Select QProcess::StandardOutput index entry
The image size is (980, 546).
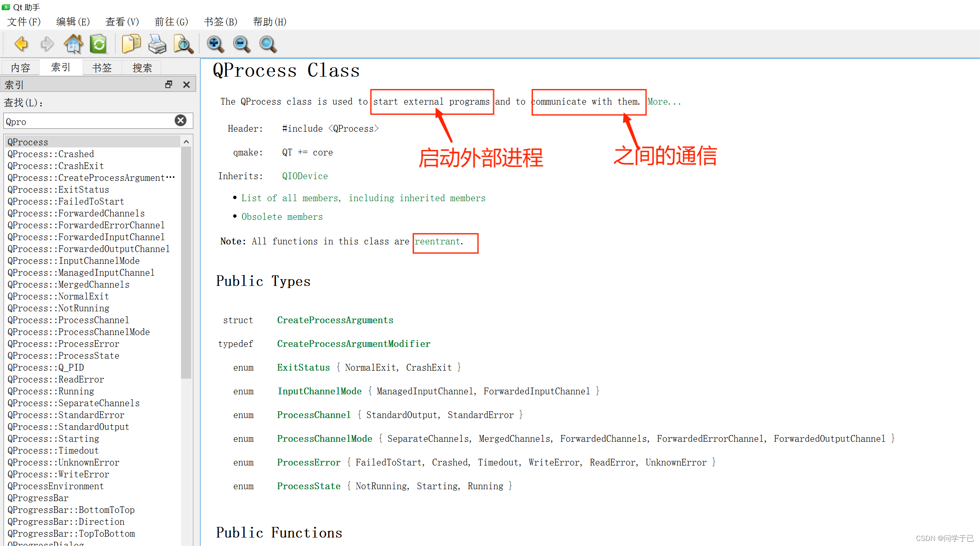[x=93, y=427]
